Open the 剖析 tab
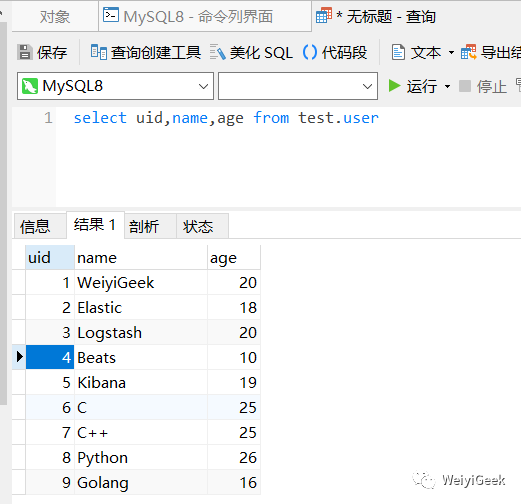This screenshot has height=504, width=521. [x=144, y=227]
